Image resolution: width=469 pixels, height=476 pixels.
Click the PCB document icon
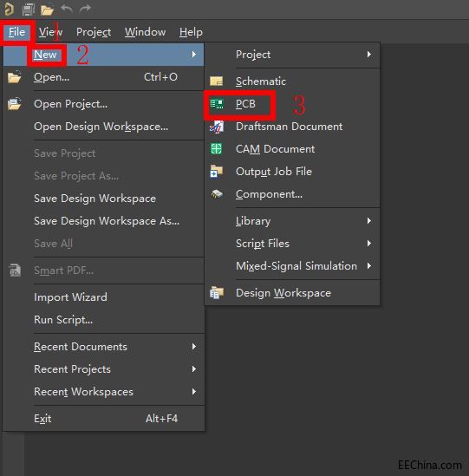tap(217, 104)
